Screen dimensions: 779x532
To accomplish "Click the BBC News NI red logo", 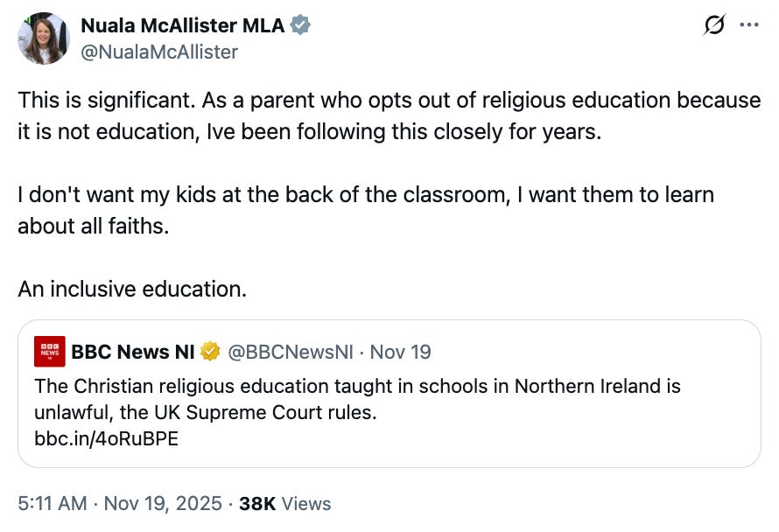I will pyautogui.click(x=50, y=352).
